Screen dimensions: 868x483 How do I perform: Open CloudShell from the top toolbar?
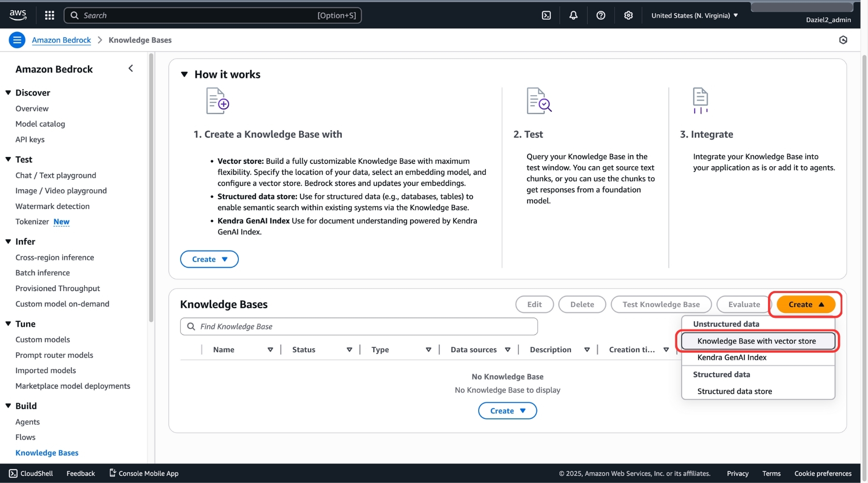[546, 15]
